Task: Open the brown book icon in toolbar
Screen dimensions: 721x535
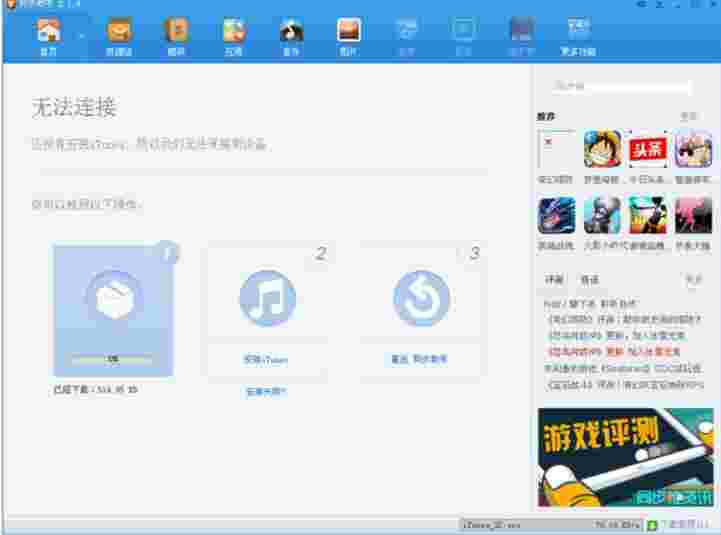Action: click(x=176, y=30)
